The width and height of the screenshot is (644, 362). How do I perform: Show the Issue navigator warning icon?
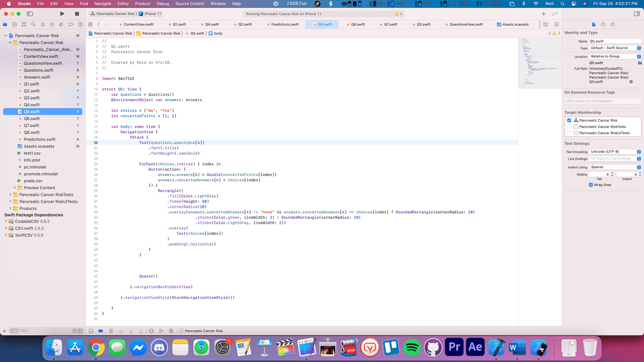43,24
